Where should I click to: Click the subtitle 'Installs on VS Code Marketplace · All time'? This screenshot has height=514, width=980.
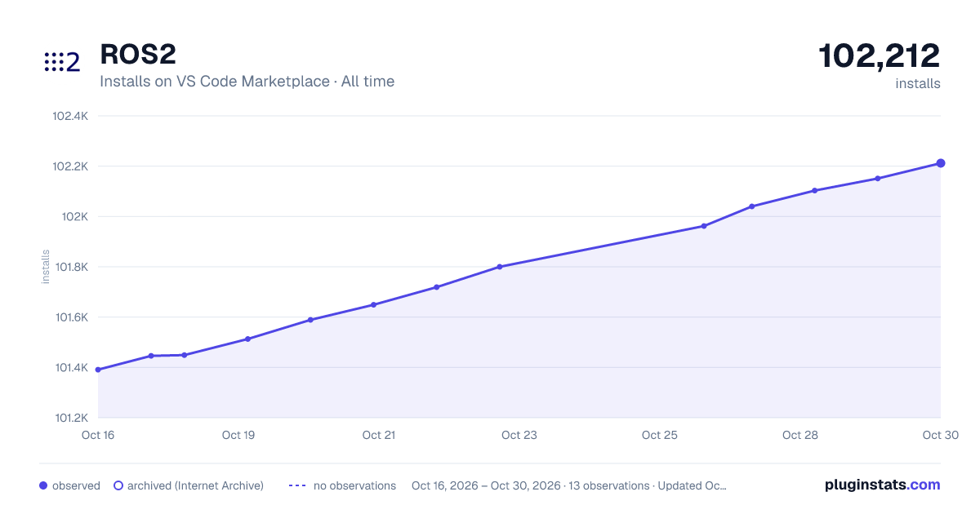coord(247,82)
